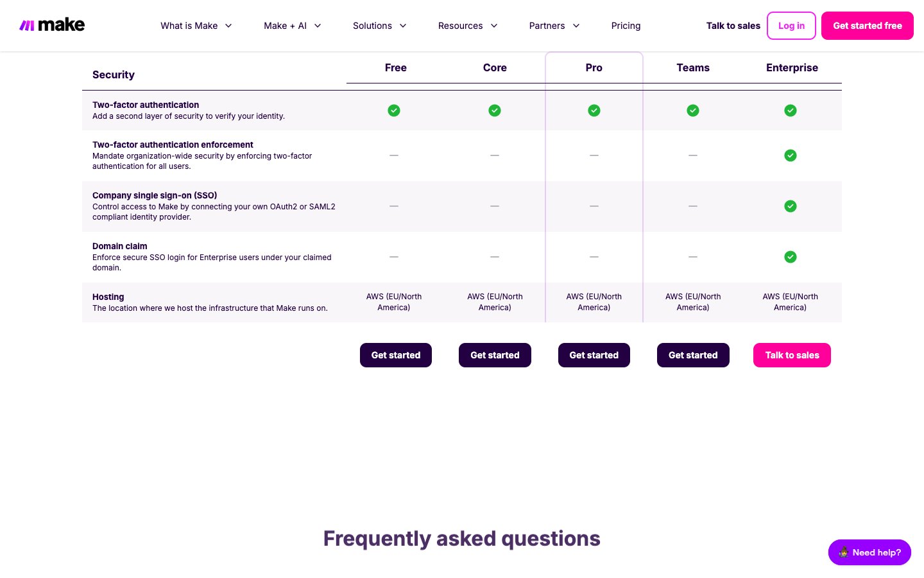Expand the What is Make menu
Screen dimensions: 924x578
tap(196, 26)
